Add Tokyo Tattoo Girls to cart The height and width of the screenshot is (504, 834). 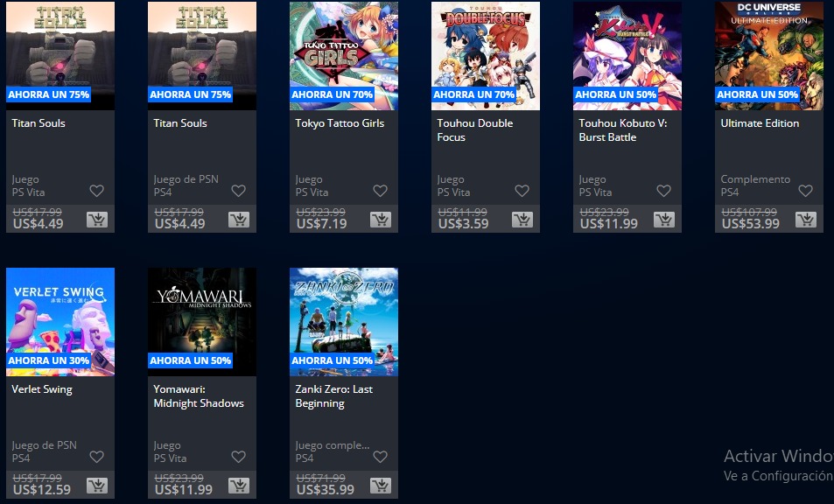(381, 220)
